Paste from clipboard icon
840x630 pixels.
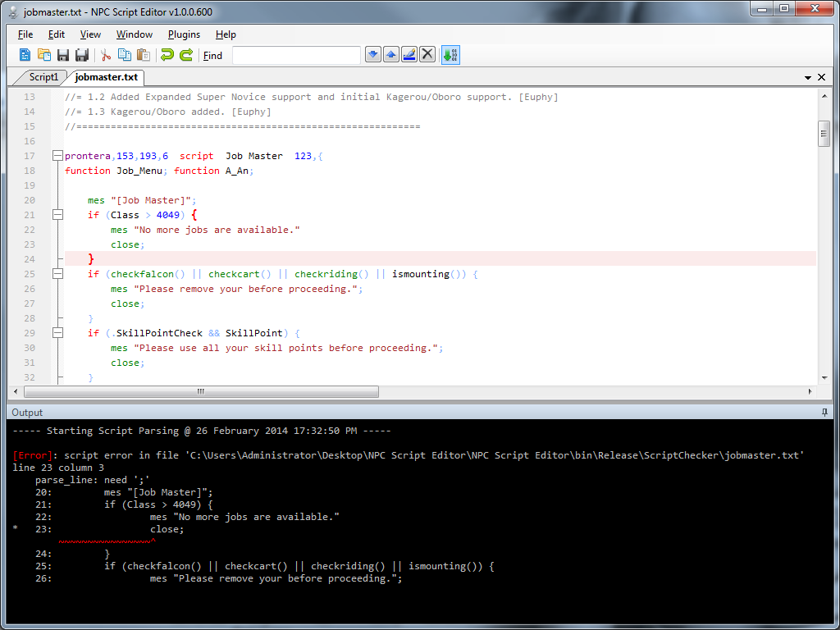[143, 55]
